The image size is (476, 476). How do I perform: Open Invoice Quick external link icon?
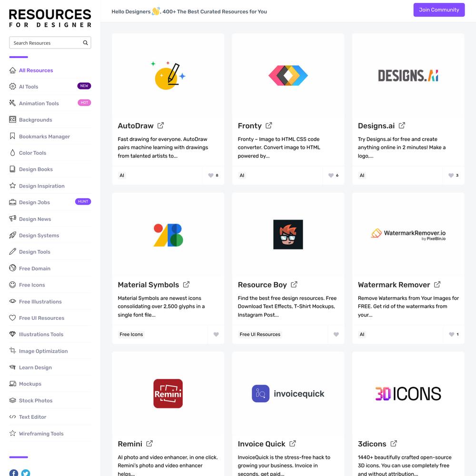[x=292, y=444]
